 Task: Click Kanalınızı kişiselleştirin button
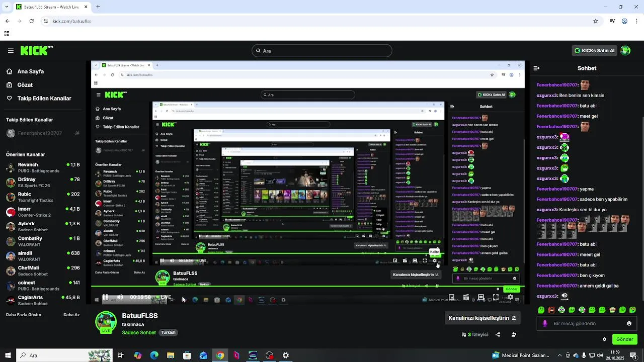tap(482, 318)
